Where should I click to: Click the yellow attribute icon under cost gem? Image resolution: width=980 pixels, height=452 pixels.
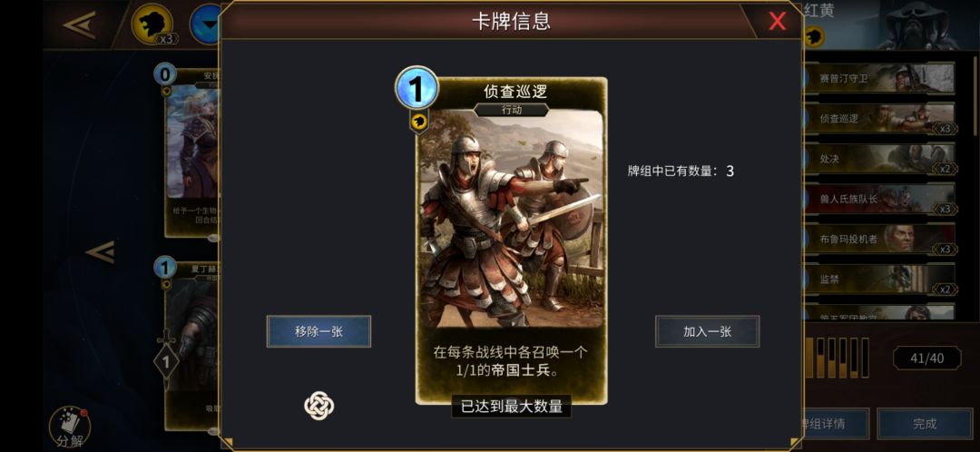click(418, 122)
